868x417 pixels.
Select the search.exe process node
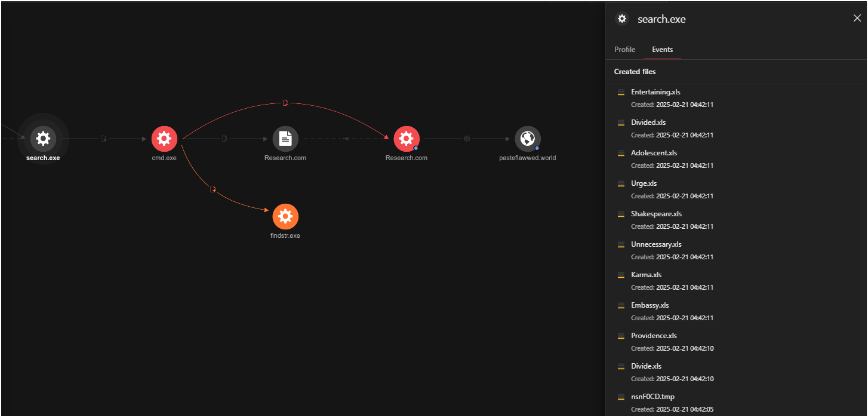[x=43, y=139]
